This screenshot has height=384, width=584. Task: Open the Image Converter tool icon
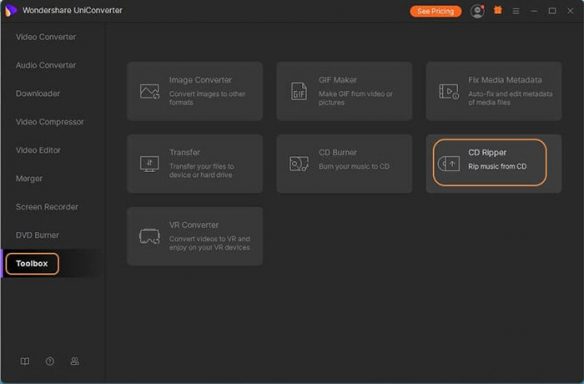coord(149,91)
